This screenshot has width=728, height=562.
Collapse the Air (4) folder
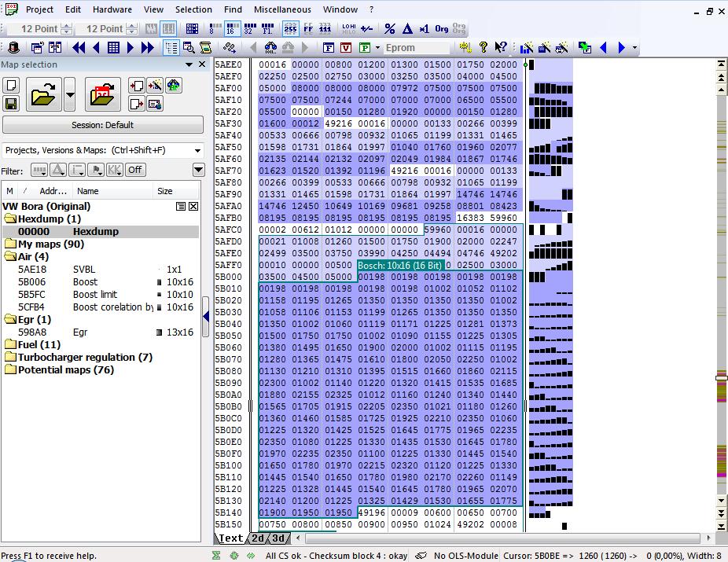(x=10, y=257)
